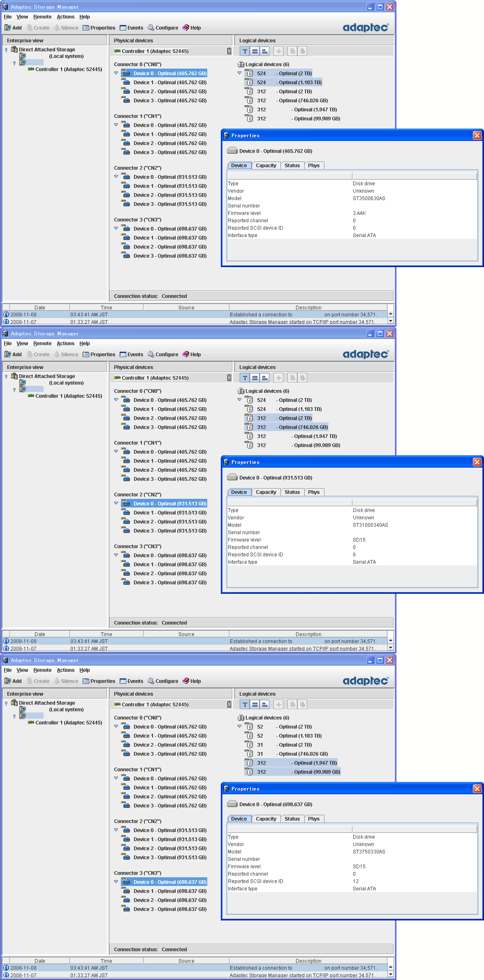Collapse Direct Attached Storage tree in the middle window
Image resolution: width=484 pixels, height=980 pixels.
[6, 376]
